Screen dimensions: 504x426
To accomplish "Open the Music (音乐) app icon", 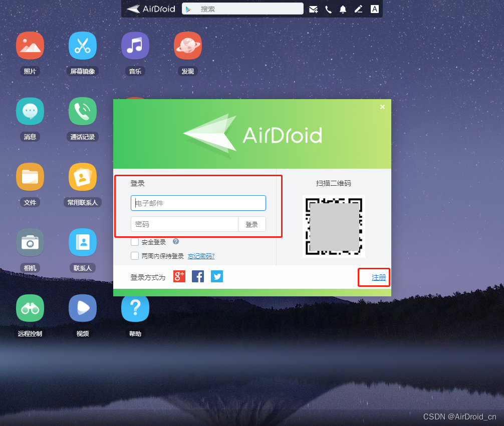I will 135,45.
